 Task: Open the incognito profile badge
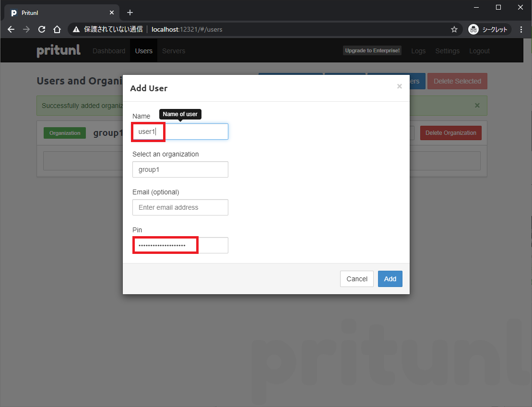click(488, 30)
